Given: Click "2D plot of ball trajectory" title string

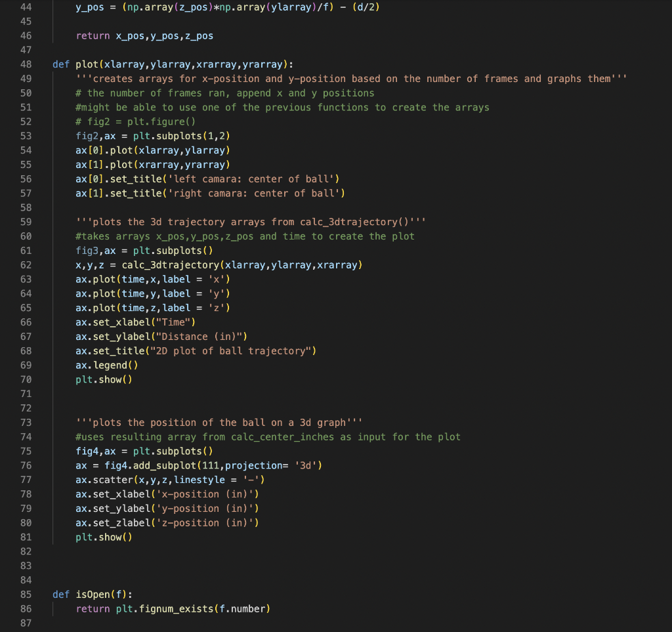Looking at the screenshot, I should point(230,351).
